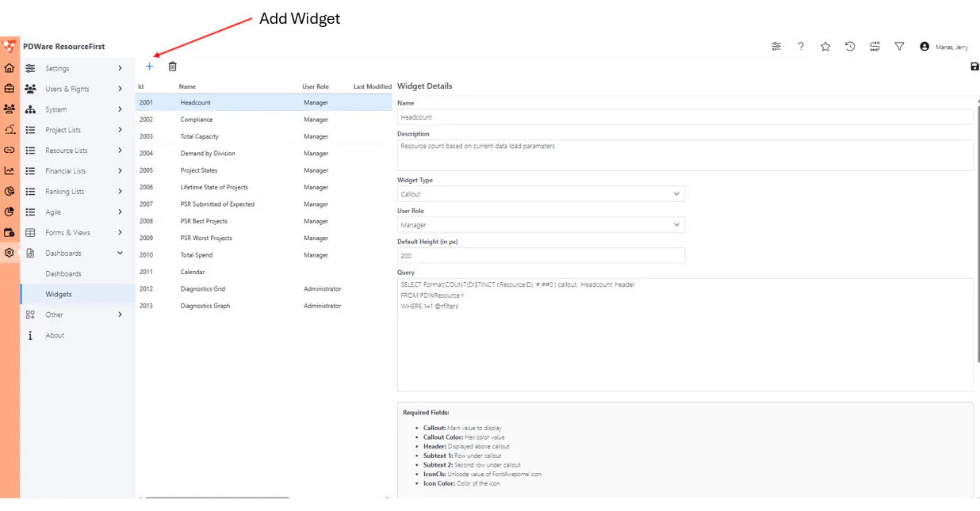
Task: Click into the Query text area
Action: point(685,334)
